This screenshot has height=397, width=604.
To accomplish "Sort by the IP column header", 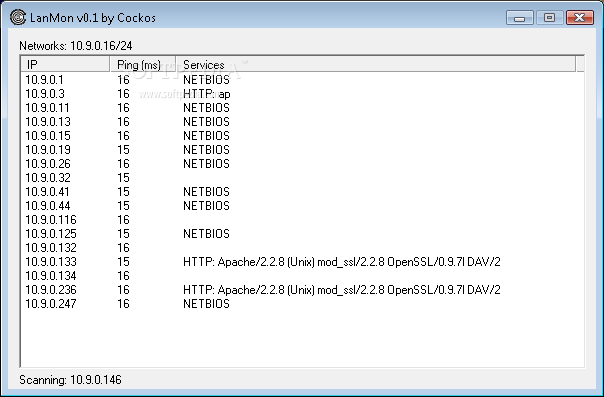I will 65,64.
